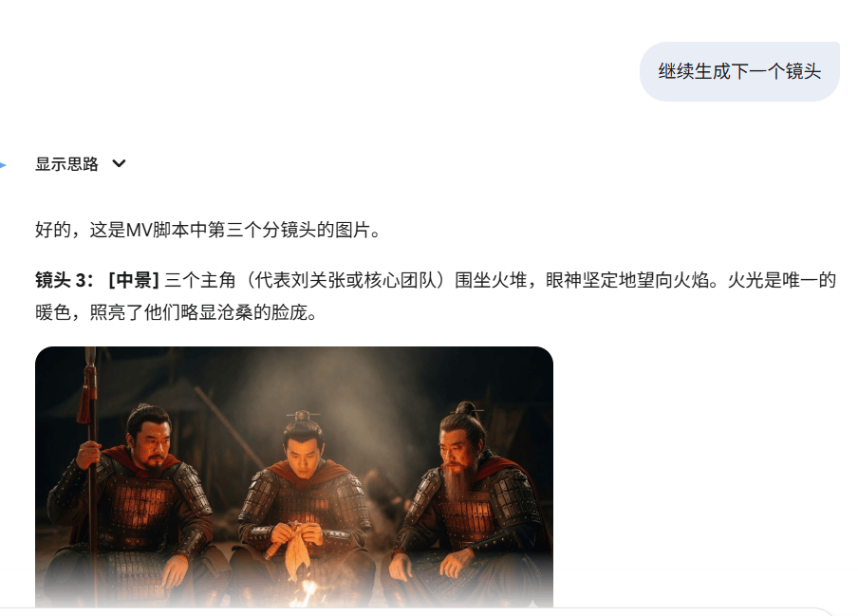Click the word MV in the reply
Image resolution: width=858 pixels, height=616 pixels.
click(139, 230)
